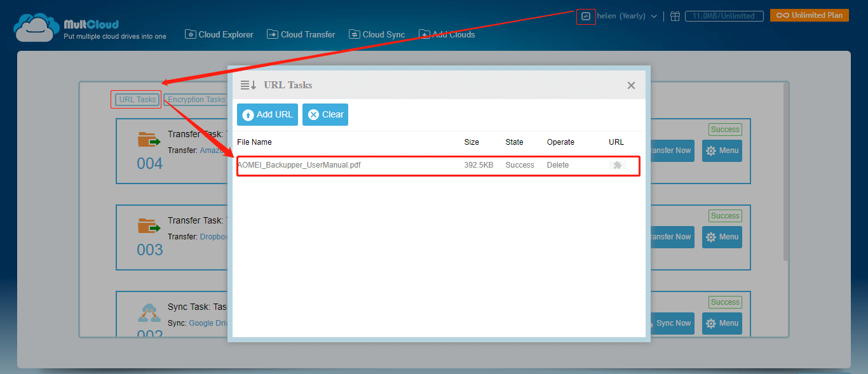The image size is (868, 374).
Task: Click the 004 task number
Action: (x=150, y=164)
